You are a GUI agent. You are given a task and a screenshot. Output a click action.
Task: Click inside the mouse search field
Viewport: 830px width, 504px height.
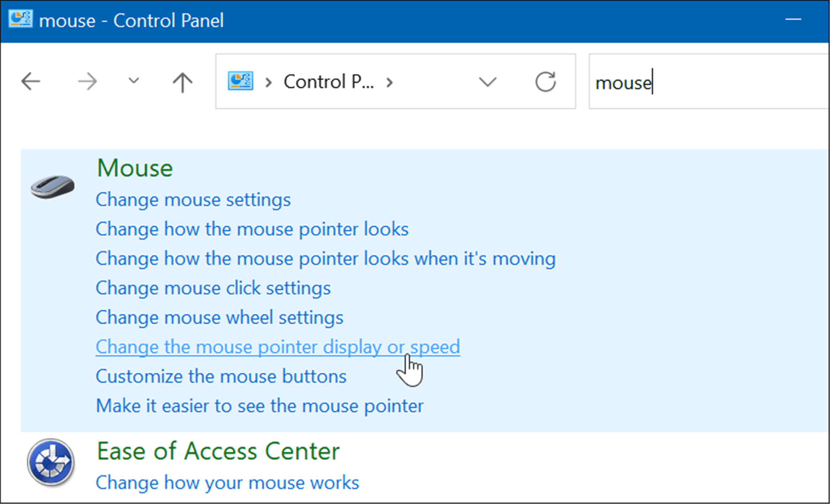point(679,82)
